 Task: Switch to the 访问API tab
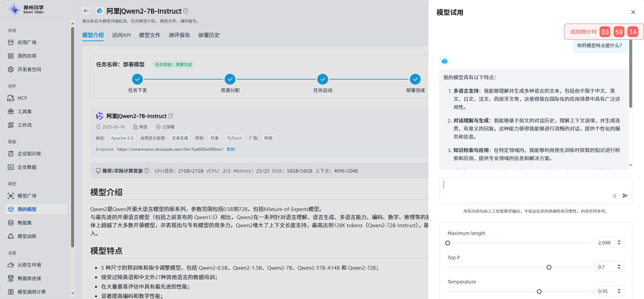pos(121,35)
